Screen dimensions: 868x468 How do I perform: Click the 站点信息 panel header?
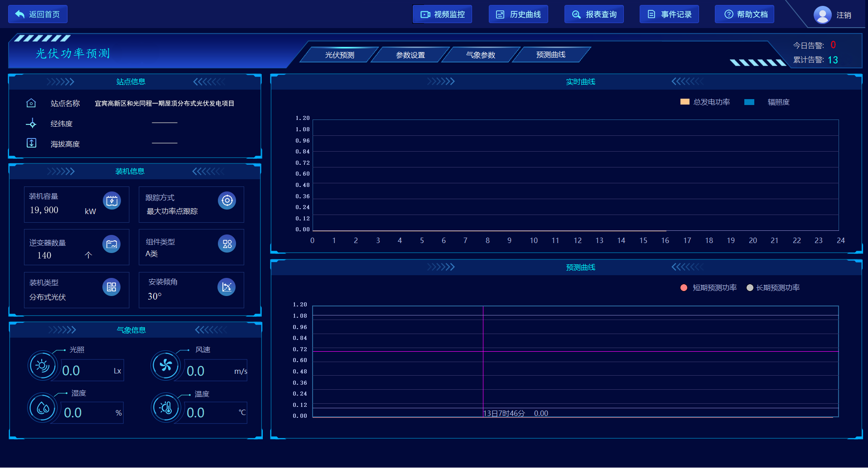click(131, 82)
